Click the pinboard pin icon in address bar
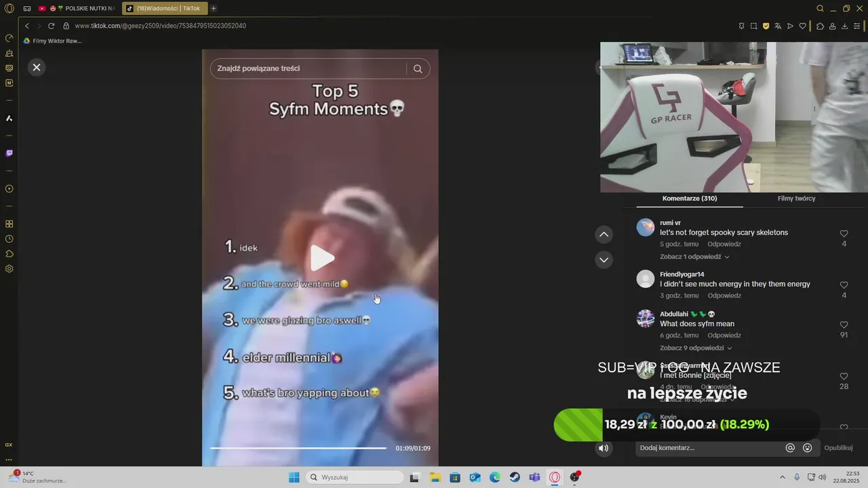This screenshot has width=868, height=488. (x=741, y=26)
